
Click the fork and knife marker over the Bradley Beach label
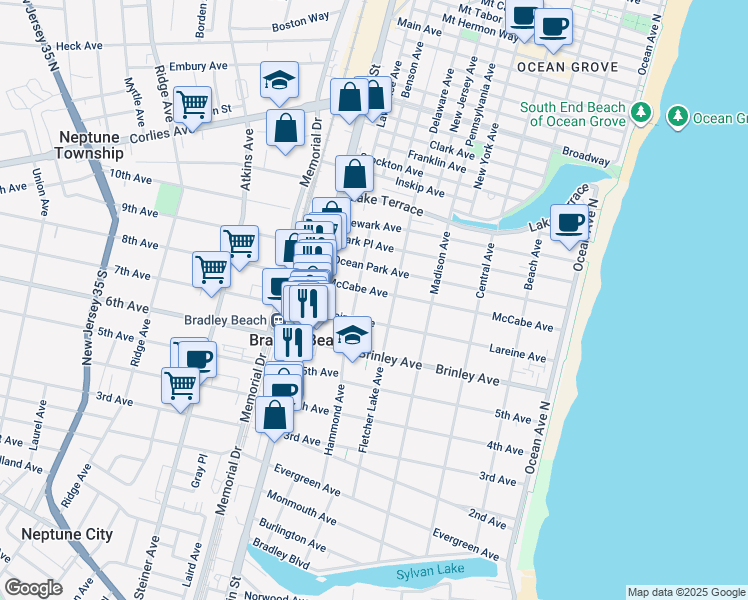click(293, 342)
